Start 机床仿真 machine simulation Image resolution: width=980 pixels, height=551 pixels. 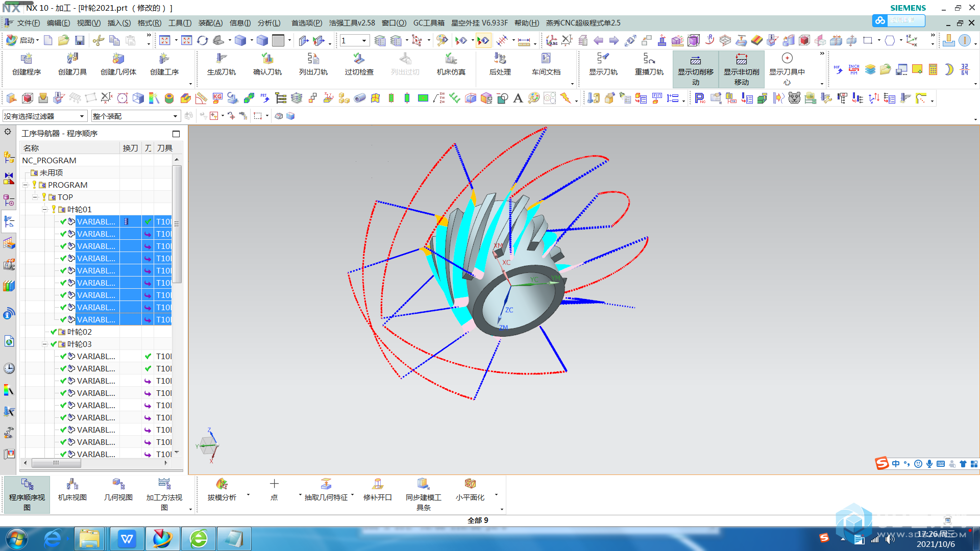[x=451, y=64]
